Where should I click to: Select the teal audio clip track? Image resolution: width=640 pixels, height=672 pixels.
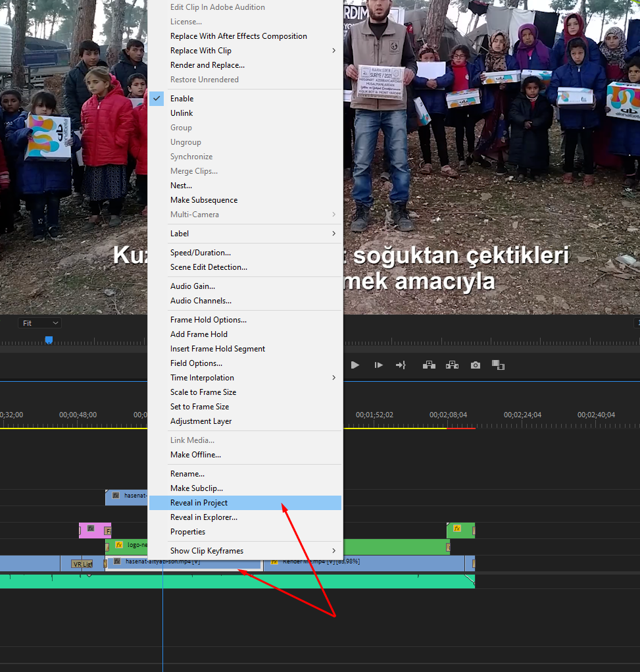tap(237, 582)
